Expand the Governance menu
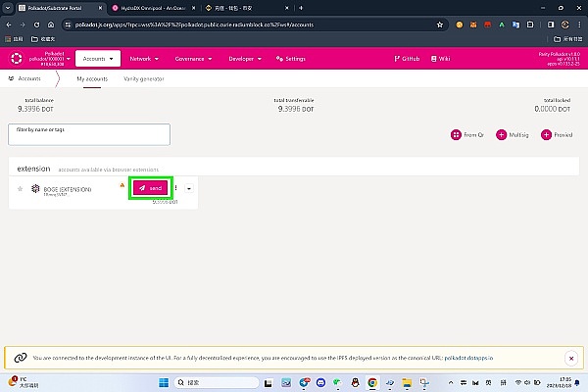This screenshot has height=392, width=588. [x=193, y=59]
